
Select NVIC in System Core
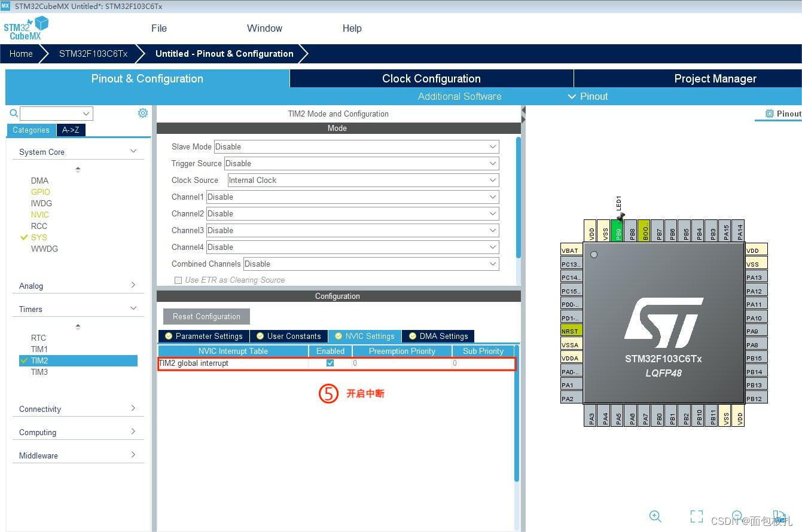coord(40,215)
